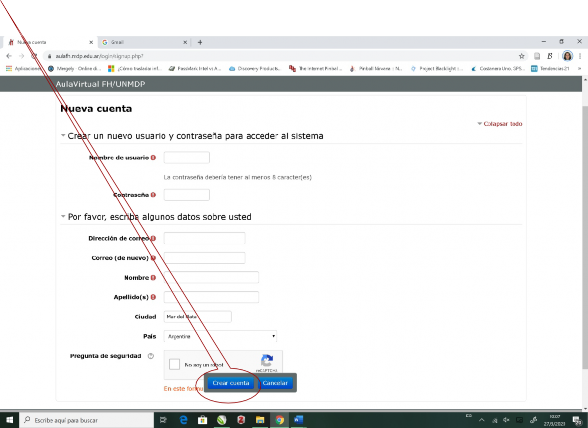Open File Explorer in the taskbar

[260, 420]
